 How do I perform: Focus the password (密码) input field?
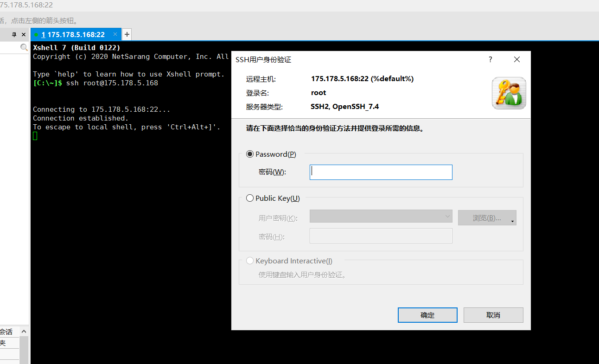(381, 172)
